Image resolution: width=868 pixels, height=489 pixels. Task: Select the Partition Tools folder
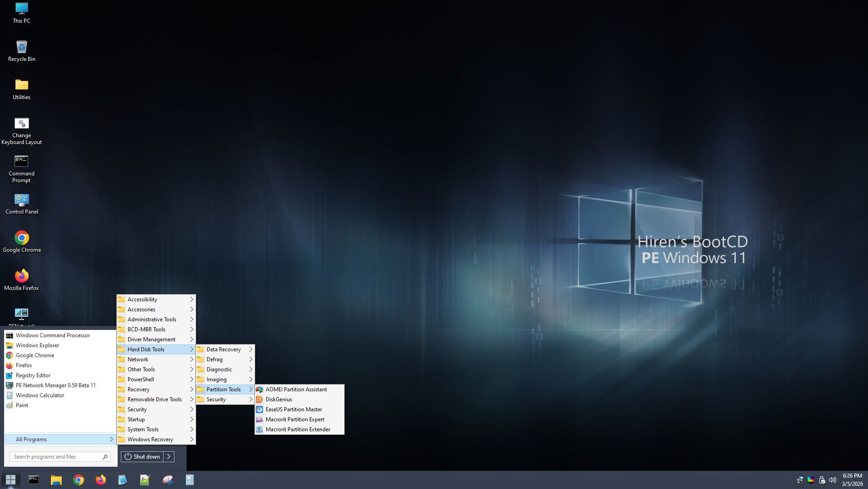[x=225, y=389]
